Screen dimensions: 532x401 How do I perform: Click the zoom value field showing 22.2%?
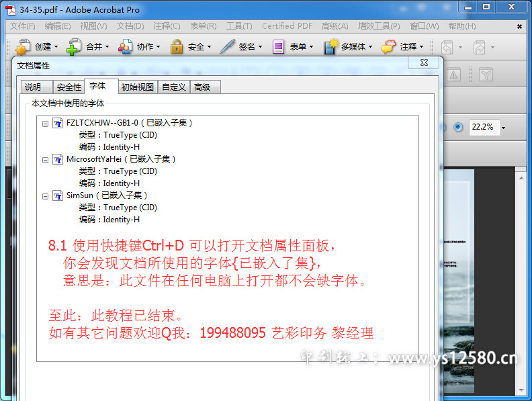coord(482,127)
